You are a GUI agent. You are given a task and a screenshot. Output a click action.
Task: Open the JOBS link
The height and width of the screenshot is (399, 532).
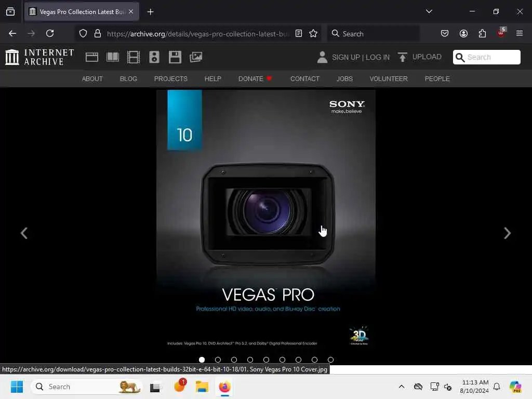pos(345,79)
